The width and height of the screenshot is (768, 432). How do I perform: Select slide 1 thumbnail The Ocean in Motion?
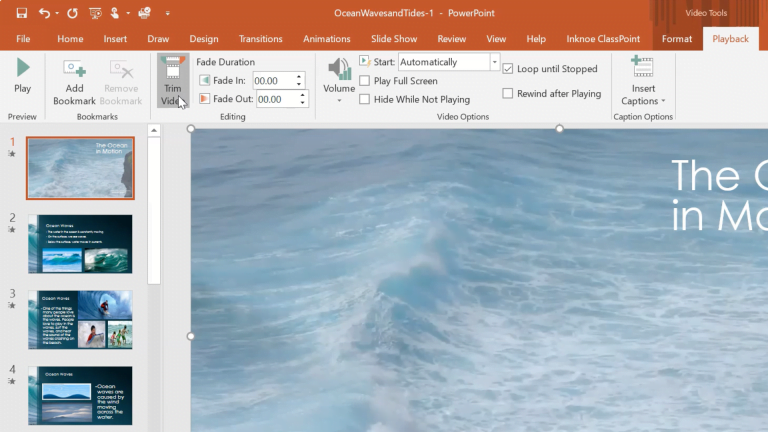80,168
